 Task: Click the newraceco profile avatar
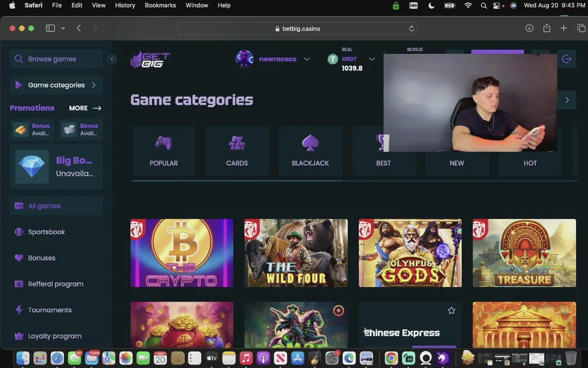[244, 59]
